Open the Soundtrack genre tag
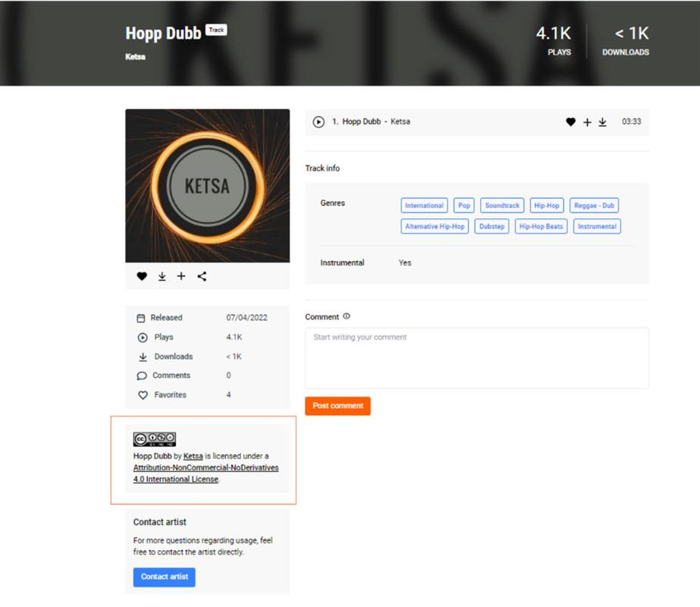Viewport: 700px width, 607px height. [x=502, y=206]
